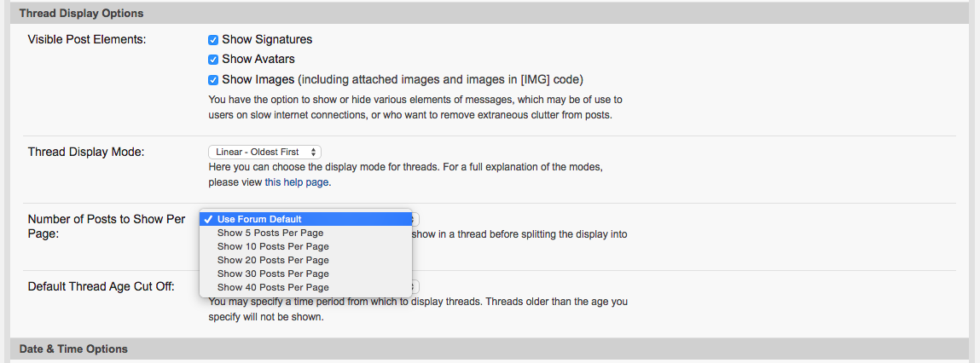Click the checkmark beside Use Forum Default

pyautogui.click(x=208, y=219)
